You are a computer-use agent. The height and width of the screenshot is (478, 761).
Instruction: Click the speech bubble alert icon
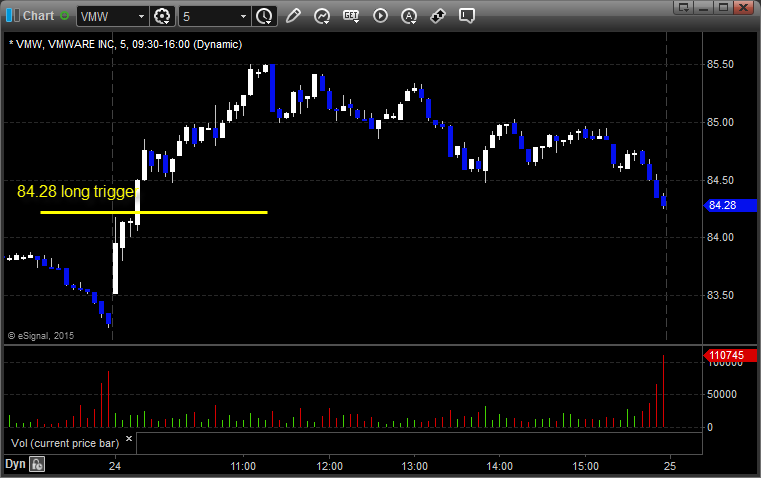(466, 16)
